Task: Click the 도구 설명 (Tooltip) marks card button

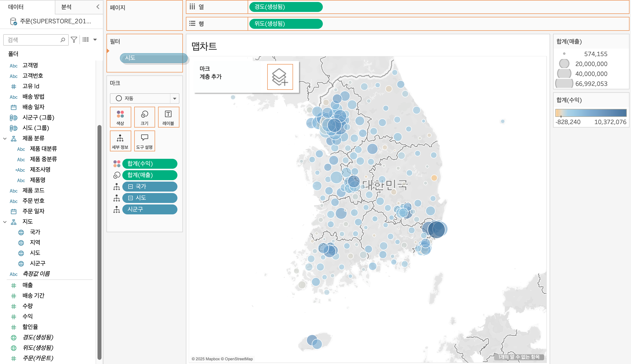Action: (x=144, y=141)
